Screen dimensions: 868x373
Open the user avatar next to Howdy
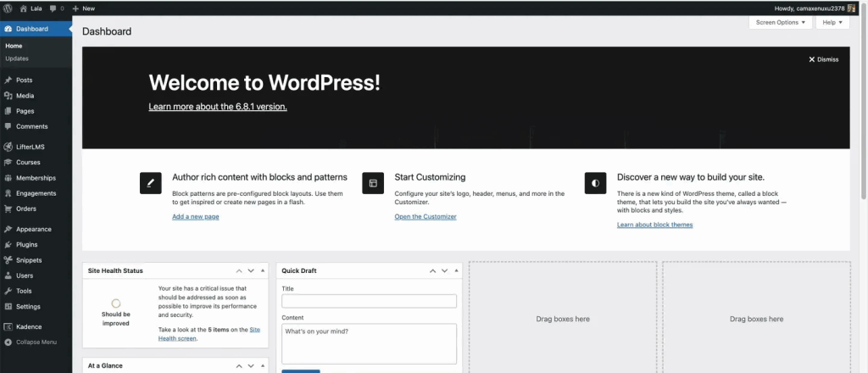[x=851, y=8]
